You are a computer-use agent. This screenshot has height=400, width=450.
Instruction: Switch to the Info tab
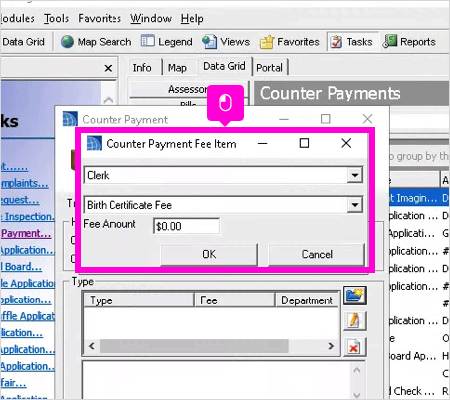[142, 68]
